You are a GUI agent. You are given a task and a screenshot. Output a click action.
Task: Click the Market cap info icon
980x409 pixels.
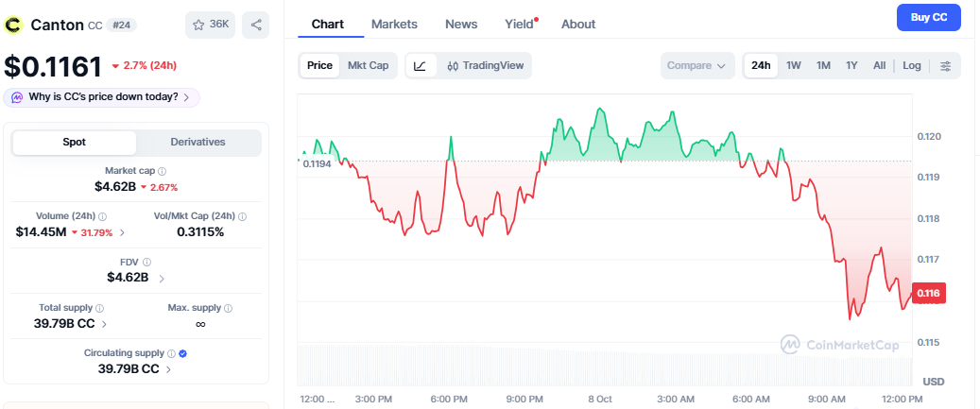tap(163, 170)
